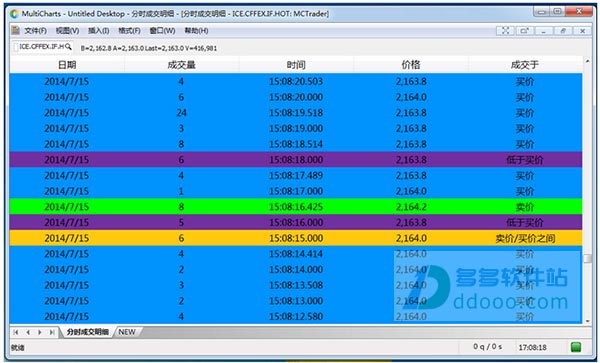
Task: Click the MultiCharts logo in title bar
Action: click(15, 14)
